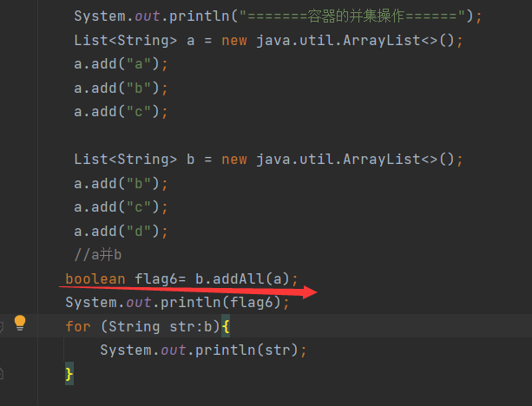Click the highlighted opening brace after str:b)
Screen dimensions: 532x406
[226, 327]
